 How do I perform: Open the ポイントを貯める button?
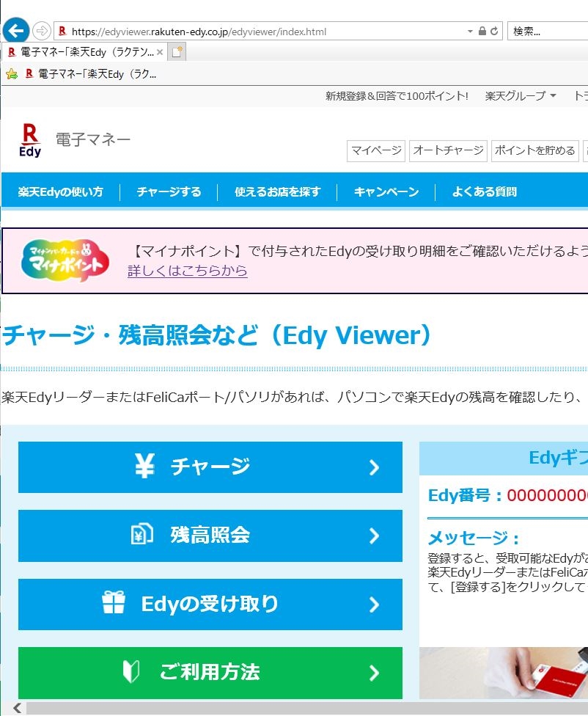pyautogui.click(x=535, y=150)
